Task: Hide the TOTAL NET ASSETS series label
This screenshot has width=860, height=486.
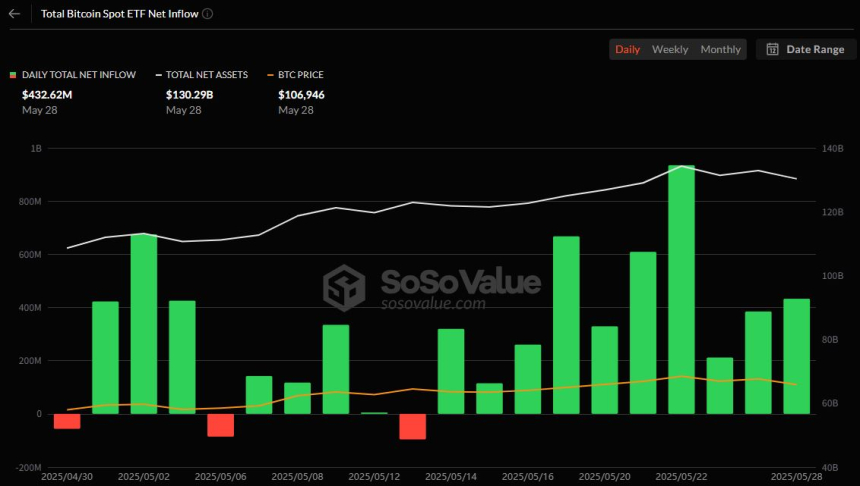Action: pos(208,75)
